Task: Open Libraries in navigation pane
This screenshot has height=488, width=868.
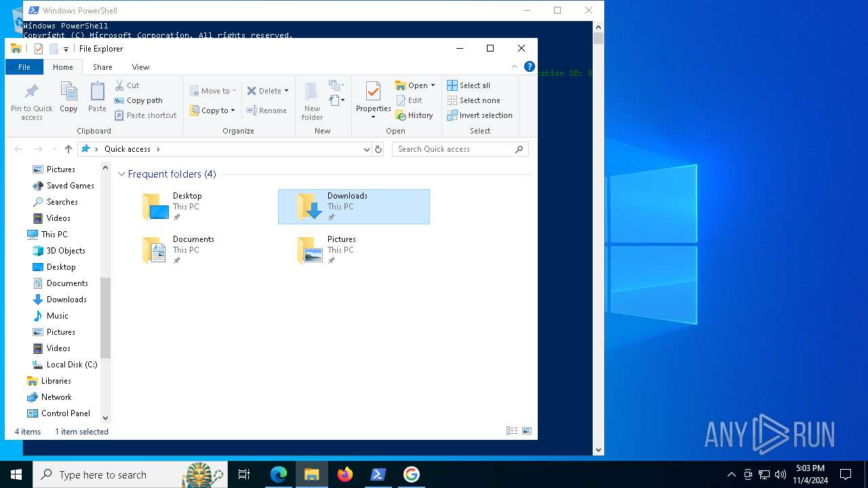Action: tap(56, 381)
